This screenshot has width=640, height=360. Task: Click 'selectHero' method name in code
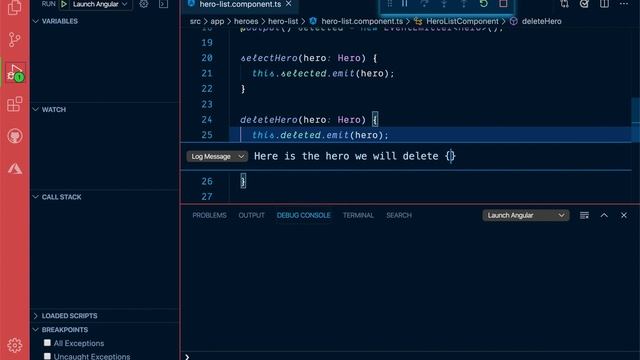pos(269,58)
